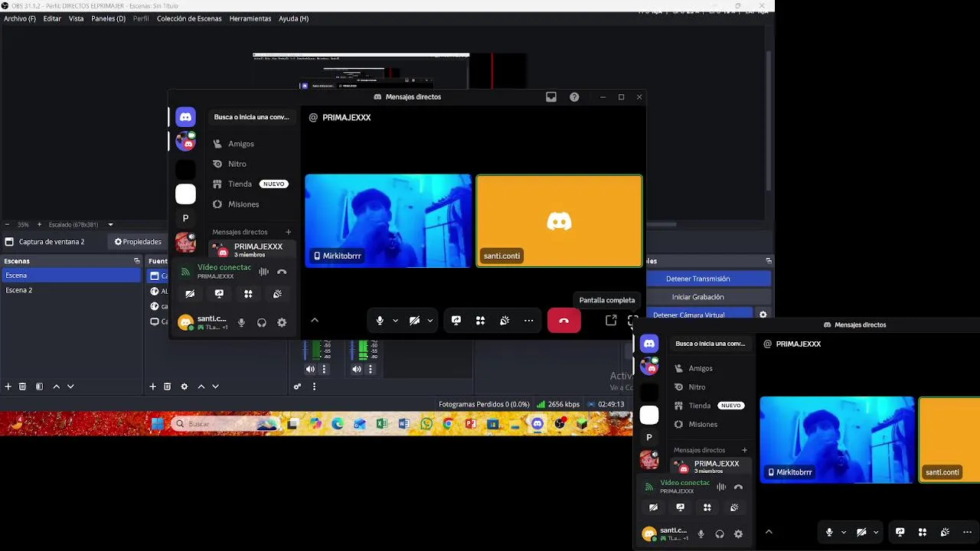Viewport: 980px width, 551px height.
Task: Open Editar menu in OBS
Action: click(52, 18)
